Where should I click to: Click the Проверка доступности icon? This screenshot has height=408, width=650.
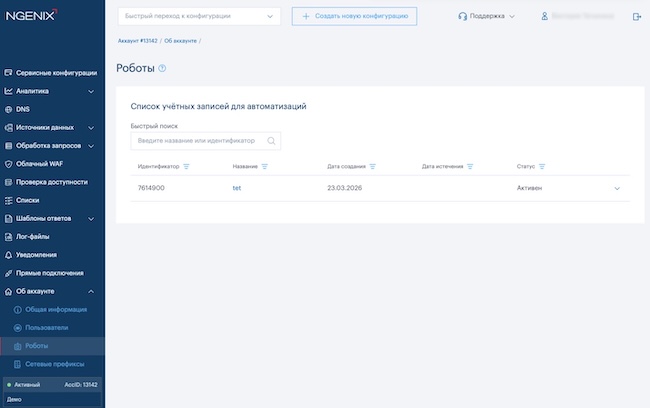tap(8, 182)
